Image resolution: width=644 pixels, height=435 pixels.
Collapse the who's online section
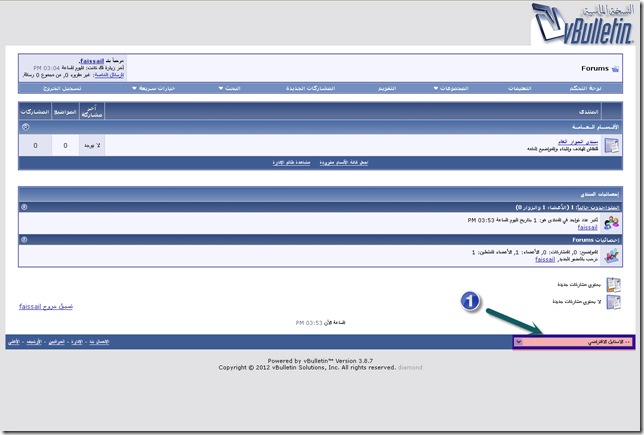point(24,207)
